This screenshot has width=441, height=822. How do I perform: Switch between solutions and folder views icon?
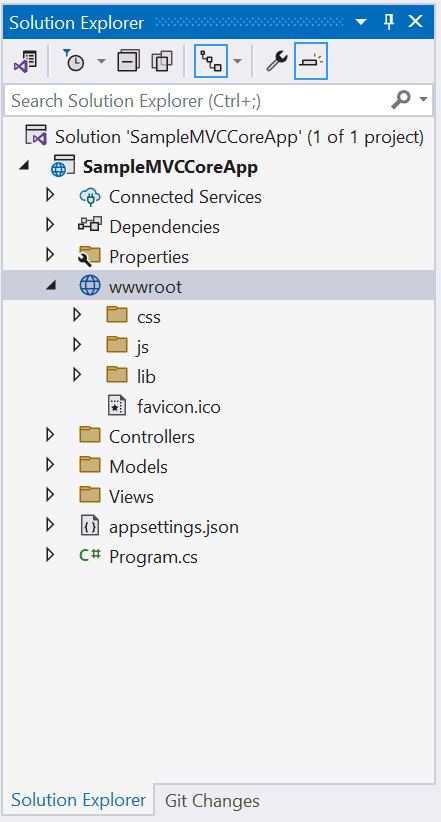25,61
